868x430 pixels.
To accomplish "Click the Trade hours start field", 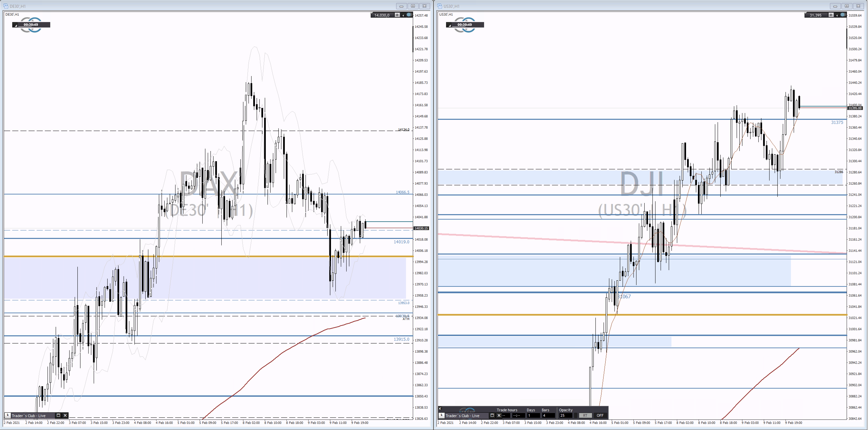I will pyautogui.click(x=506, y=416).
